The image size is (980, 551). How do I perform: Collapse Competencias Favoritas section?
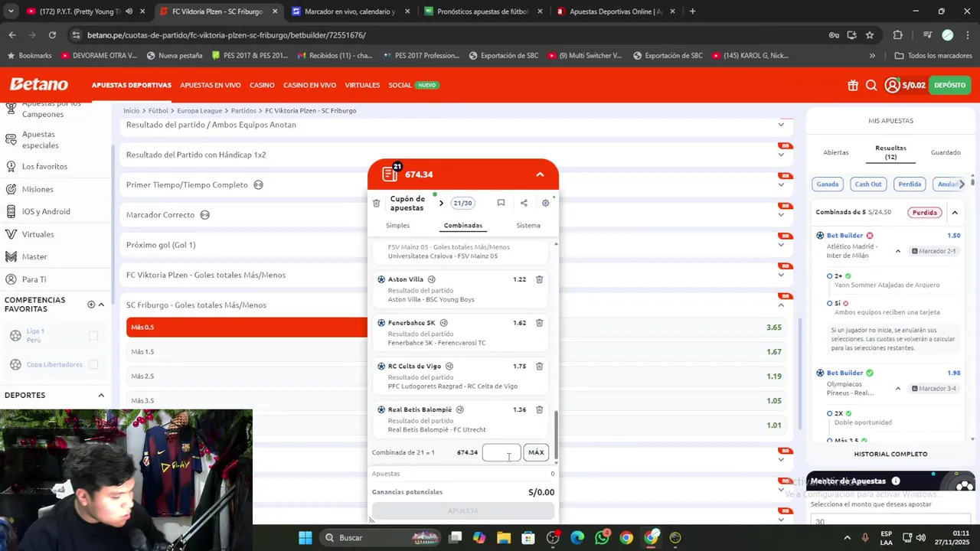coord(101,305)
